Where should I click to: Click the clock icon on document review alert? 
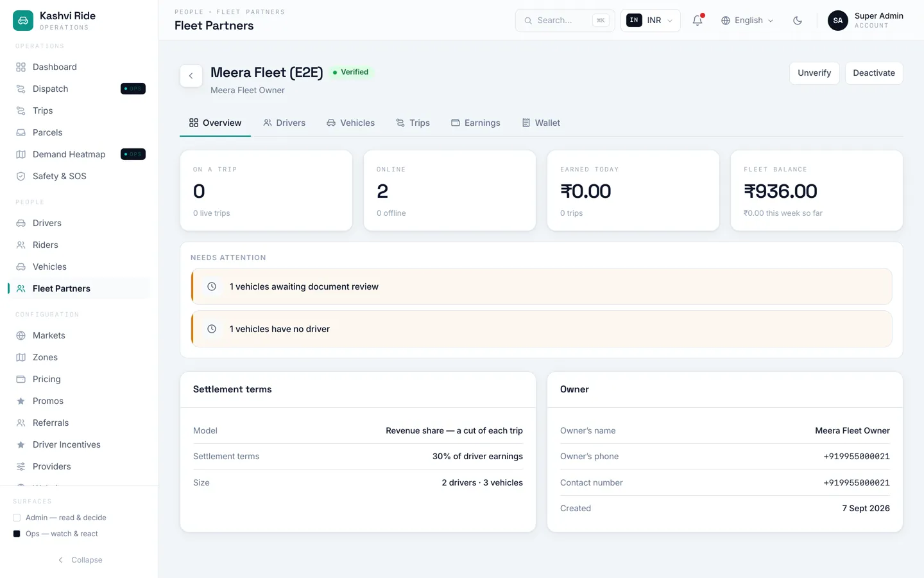tap(212, 286)
